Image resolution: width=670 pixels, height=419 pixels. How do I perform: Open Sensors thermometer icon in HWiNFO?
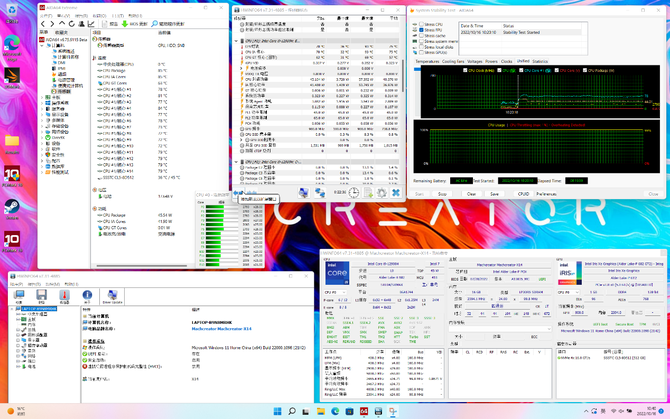(x=64, y=295)
